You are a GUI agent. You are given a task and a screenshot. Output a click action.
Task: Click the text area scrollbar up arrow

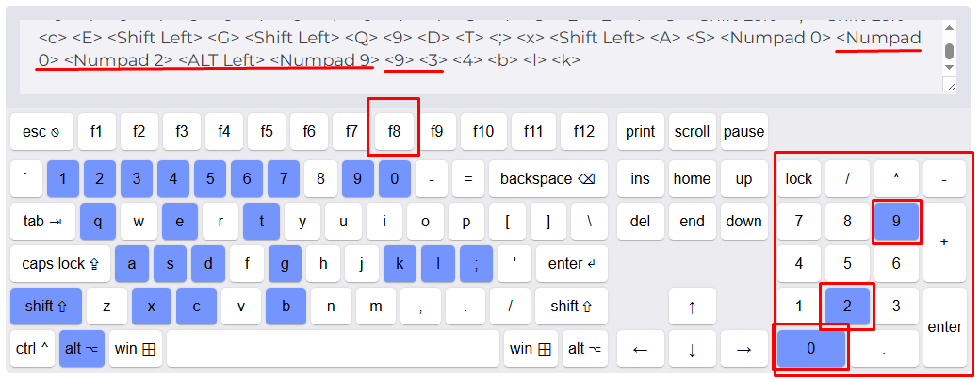(x=949, y=28)
